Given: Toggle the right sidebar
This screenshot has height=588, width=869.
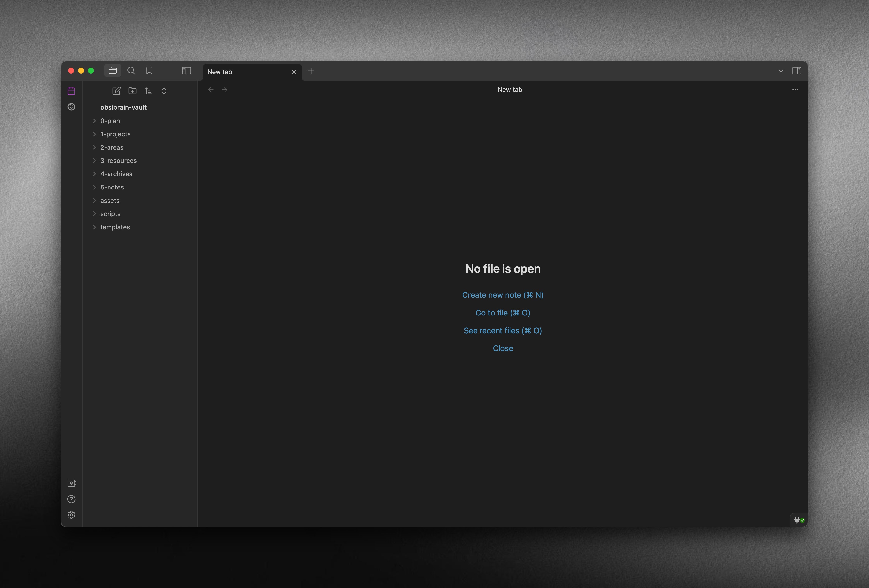Looking at the screenshot, I should pos(796,71).
